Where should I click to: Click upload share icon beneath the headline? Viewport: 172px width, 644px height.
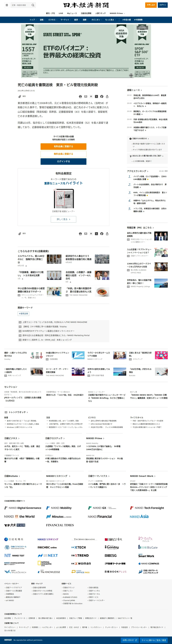point(107,96)
